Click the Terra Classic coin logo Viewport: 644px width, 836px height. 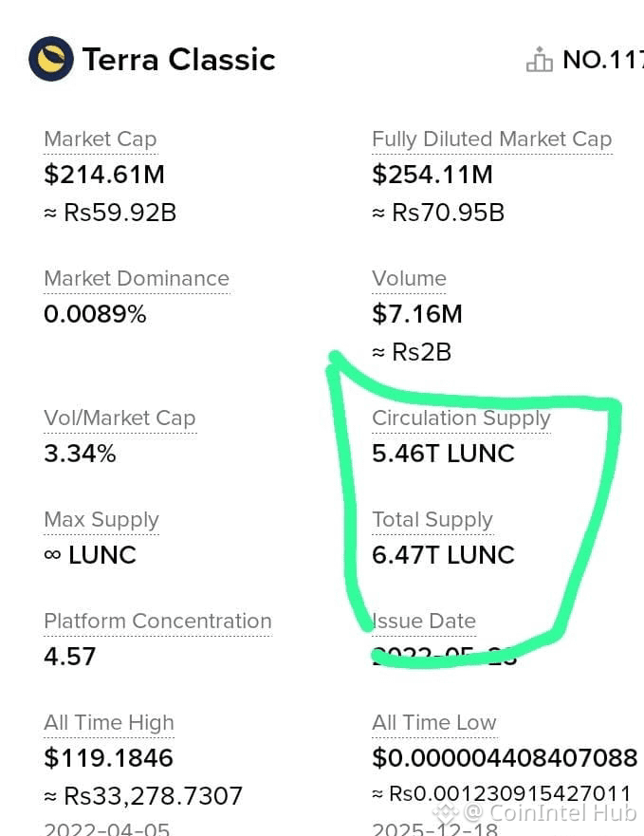pyautogui.click(x=51, y=59)
